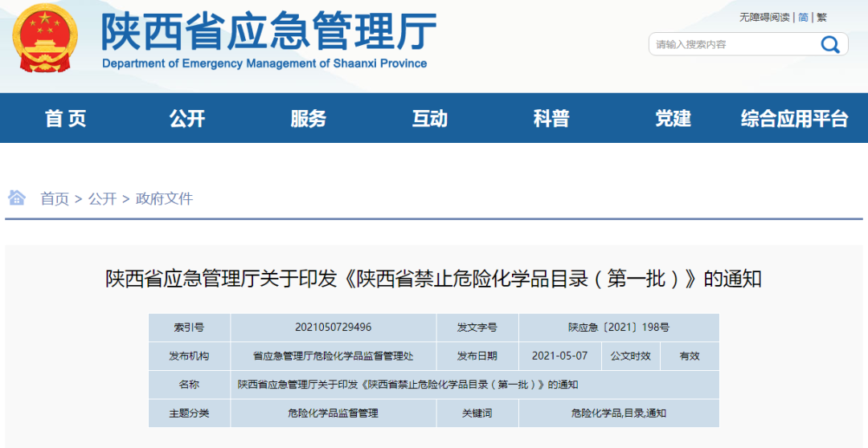Click the national emblem logo
Image resolution: width=868 pixels, height=448 pixels.
(x=45, y=38)
